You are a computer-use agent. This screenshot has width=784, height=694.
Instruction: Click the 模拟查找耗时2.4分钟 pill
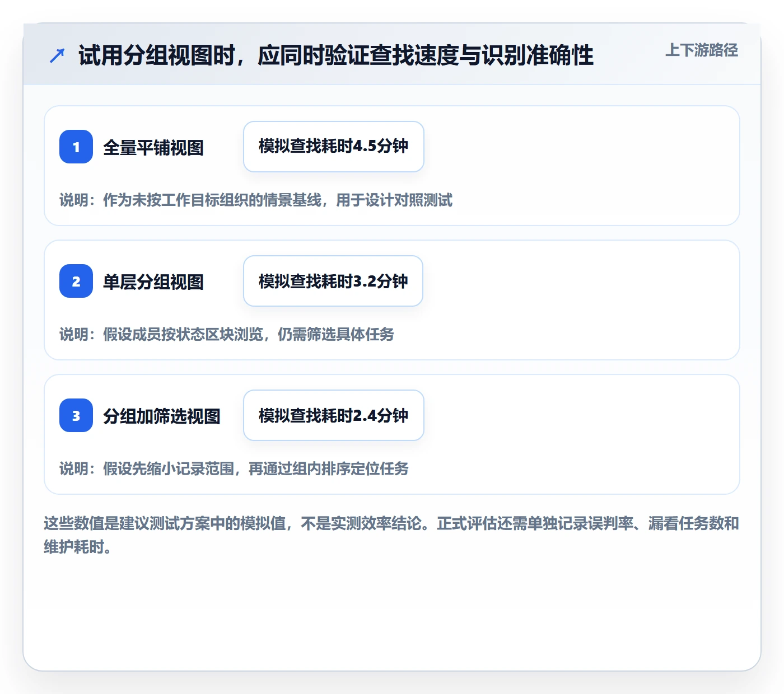(334, 415)
